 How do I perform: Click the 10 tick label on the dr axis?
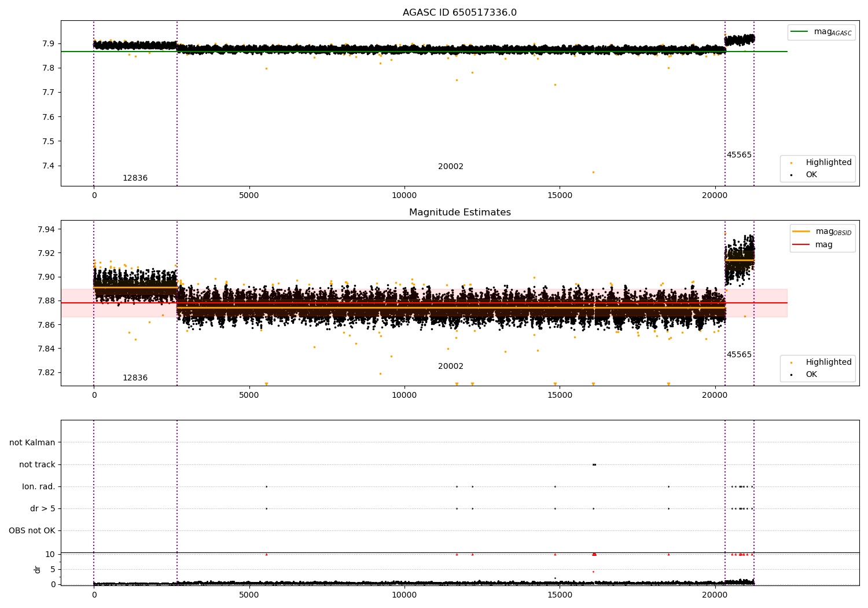[x=51, y=554]
